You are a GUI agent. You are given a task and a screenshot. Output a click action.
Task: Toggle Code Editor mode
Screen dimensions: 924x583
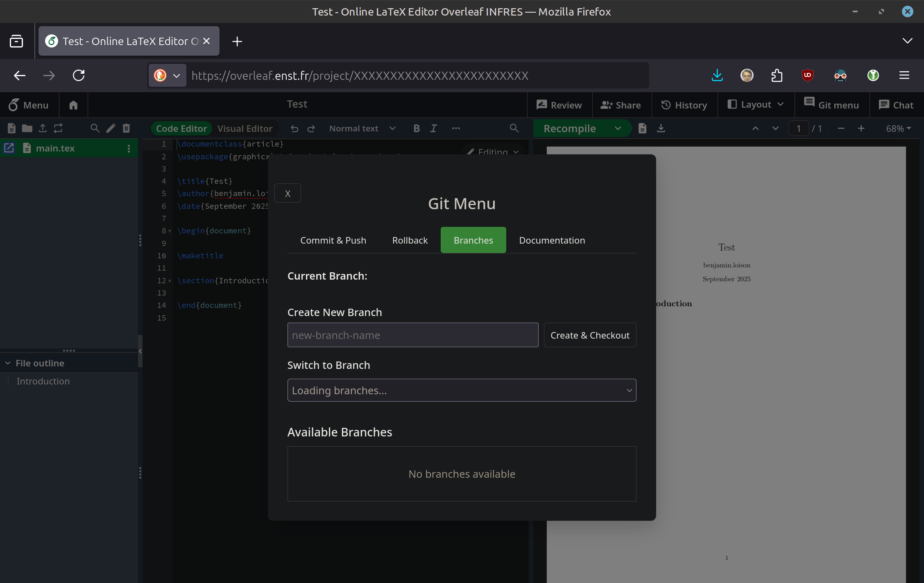pyautogui.click(x=181, y=129)
